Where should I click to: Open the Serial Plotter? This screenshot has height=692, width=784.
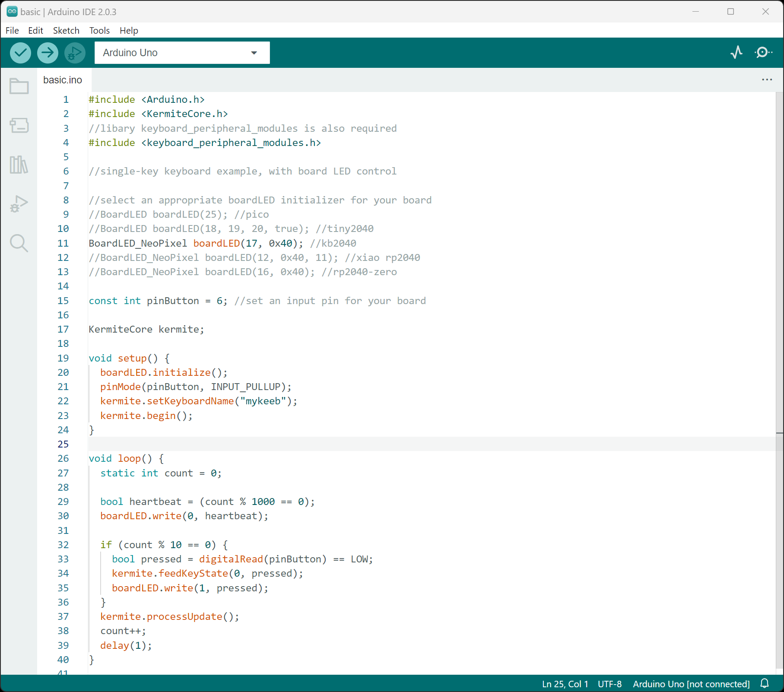(736, 52)
